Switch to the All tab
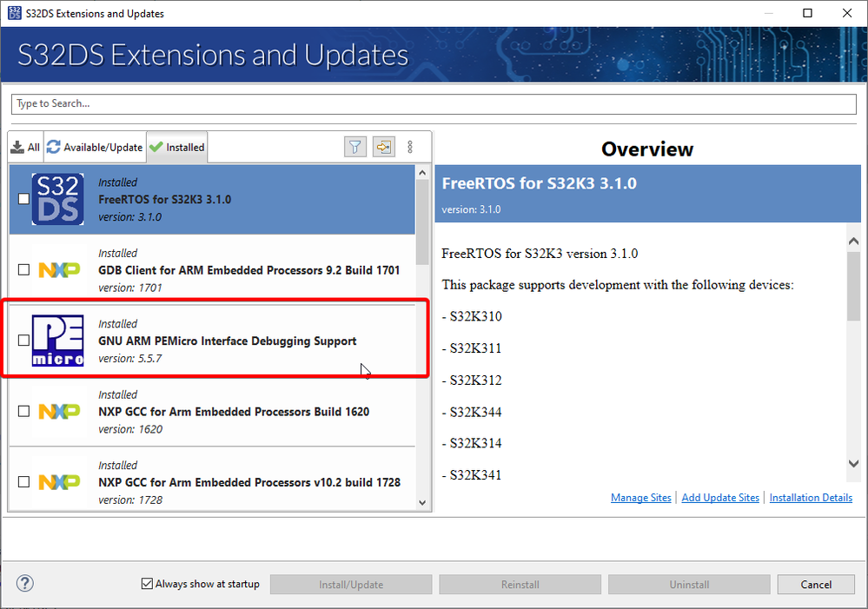 point(26,148)
